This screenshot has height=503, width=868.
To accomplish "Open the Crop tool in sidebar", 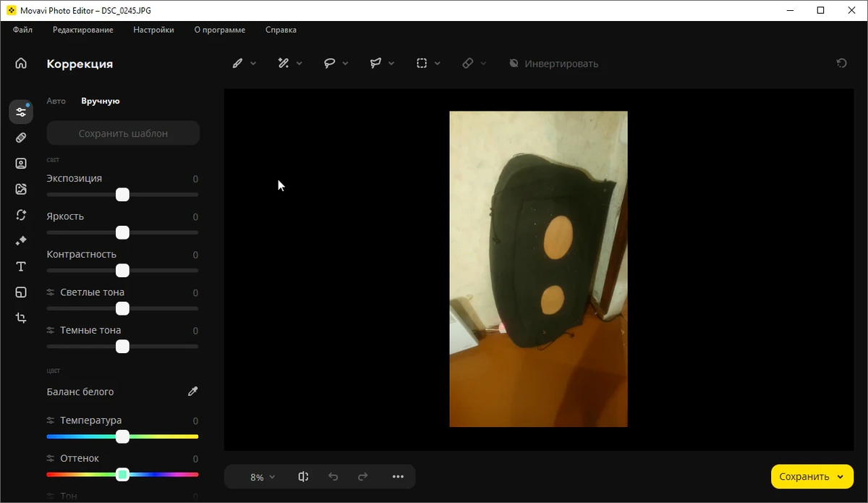I will click(x=21, y=318).
